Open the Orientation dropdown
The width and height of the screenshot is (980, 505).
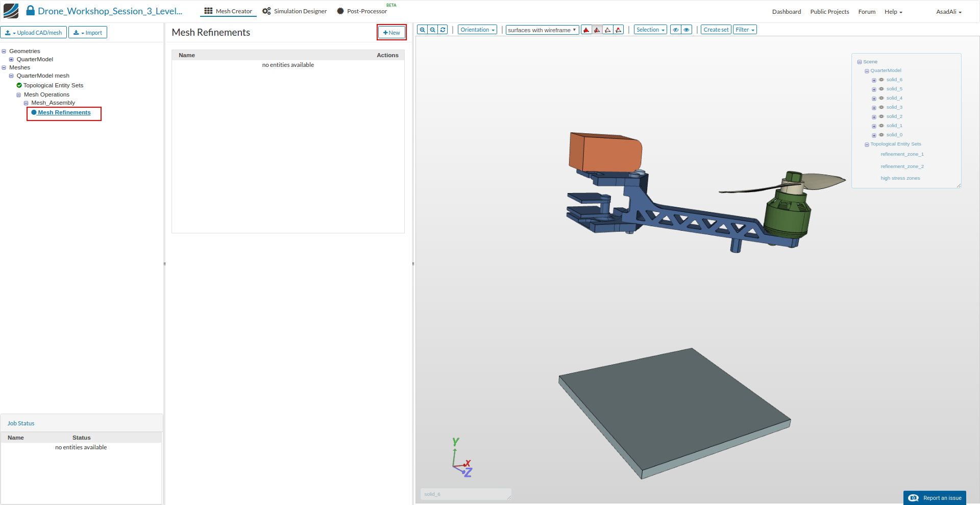pos(477,30)
